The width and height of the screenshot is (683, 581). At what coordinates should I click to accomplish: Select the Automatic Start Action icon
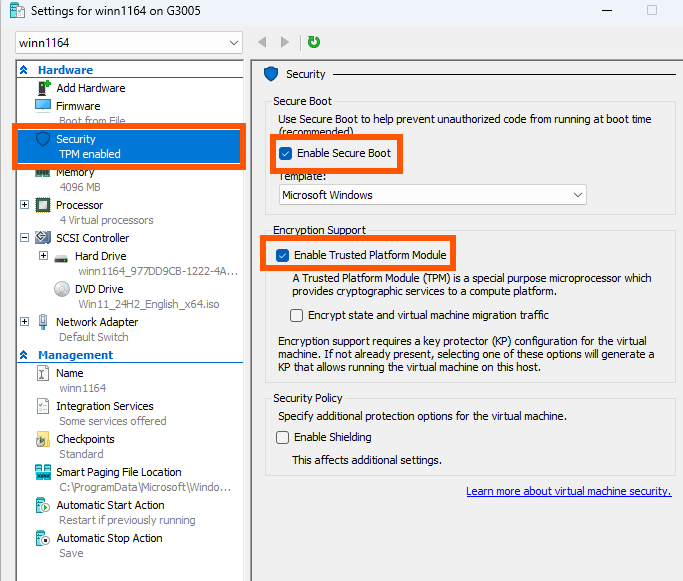click(x=43, y=505)
